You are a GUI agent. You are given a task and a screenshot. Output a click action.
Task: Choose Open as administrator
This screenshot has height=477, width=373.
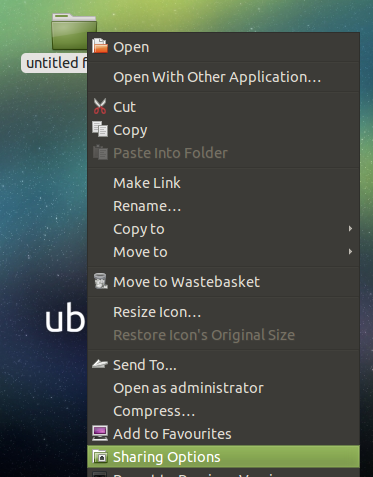(x=223, y=388)
